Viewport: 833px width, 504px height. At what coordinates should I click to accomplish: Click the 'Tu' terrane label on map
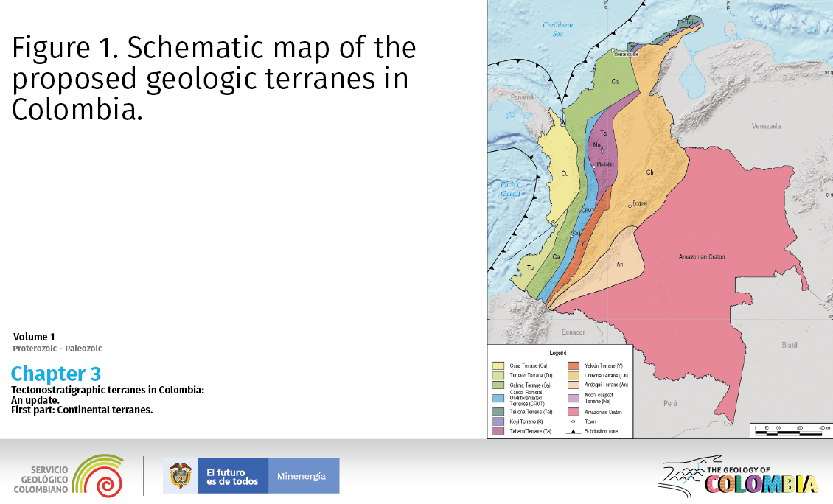pyautogui.click(x=530, y=267)
